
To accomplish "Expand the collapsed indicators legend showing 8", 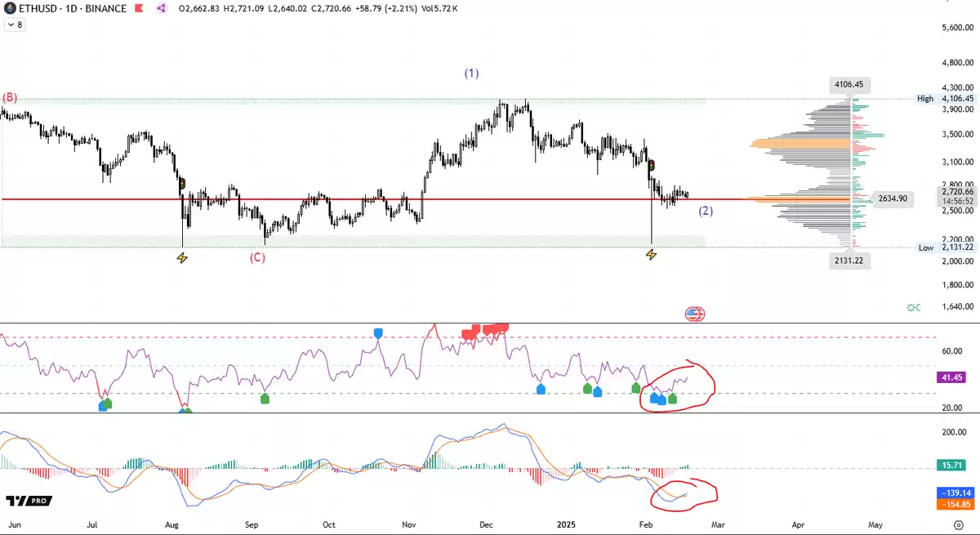I will click(15, 25).
